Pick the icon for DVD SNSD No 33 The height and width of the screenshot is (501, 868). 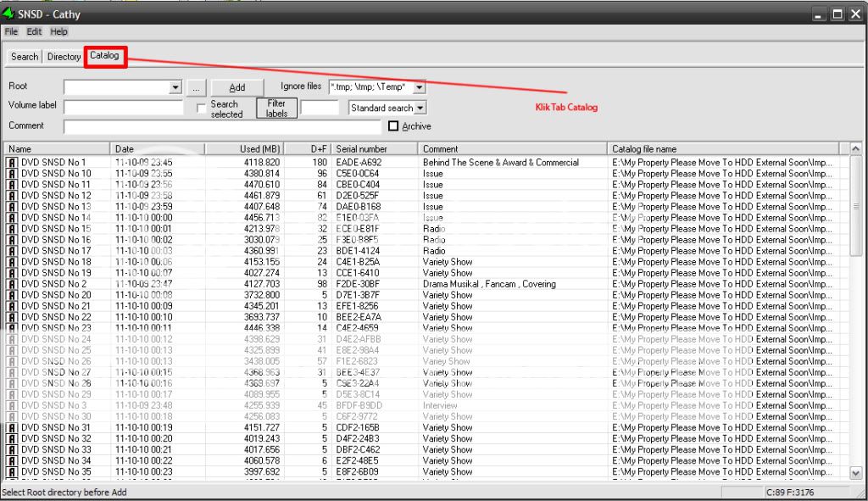(12, 450)
